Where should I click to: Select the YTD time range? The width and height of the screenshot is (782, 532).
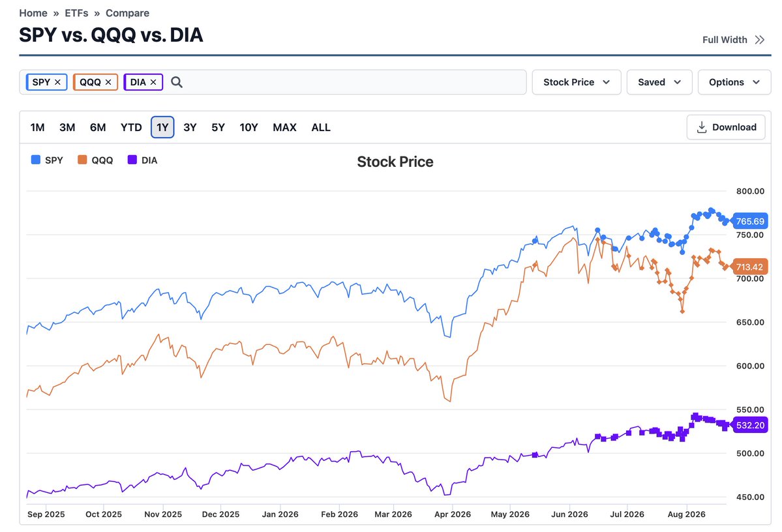coord(131,127)
